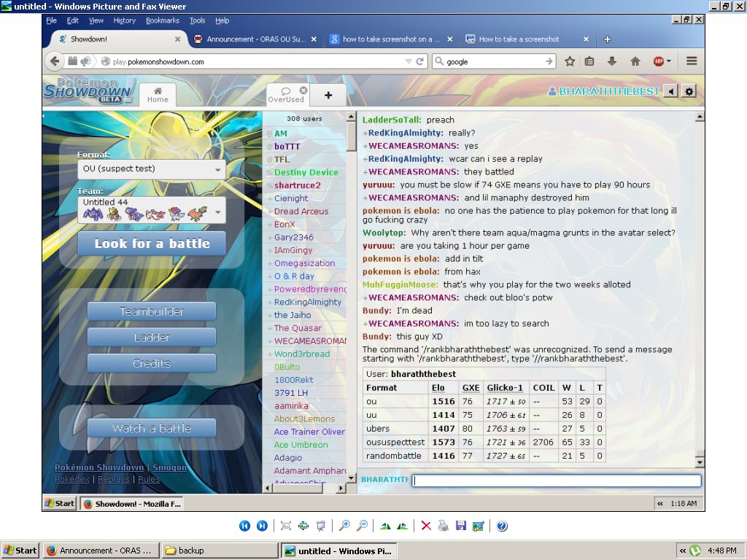Viewport: 747px width, 560px height.
Task: Expand the Team selector Untitled 44
Action: click(x=152, y=209)
